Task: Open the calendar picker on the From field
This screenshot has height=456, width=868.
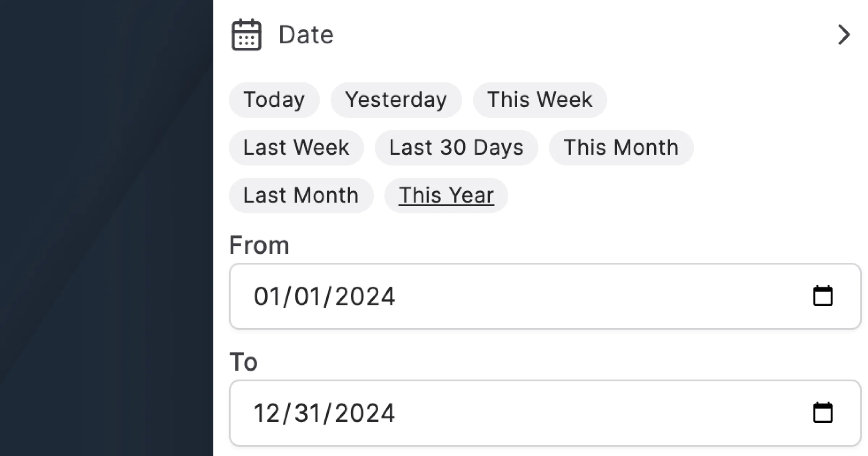Action: (824, 296)
